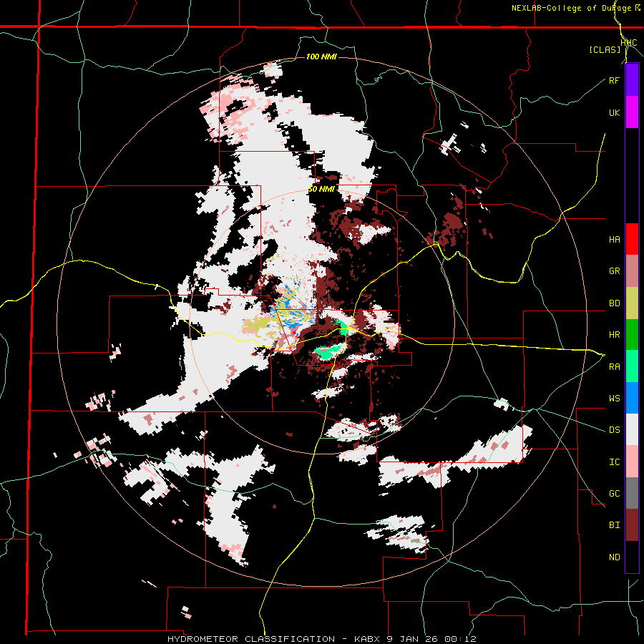Select the BD yellow legend block
This screenshot has height=644, width=644.
tap(632, 303)
